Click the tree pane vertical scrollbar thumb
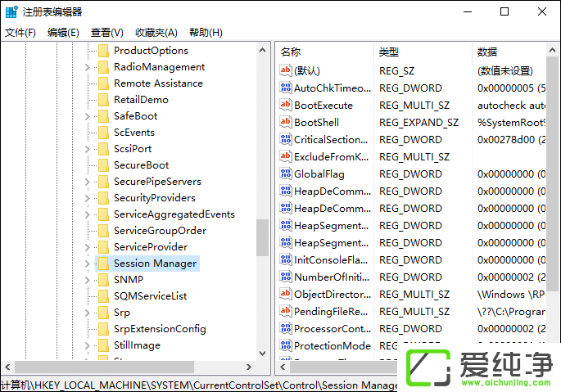 262,237
